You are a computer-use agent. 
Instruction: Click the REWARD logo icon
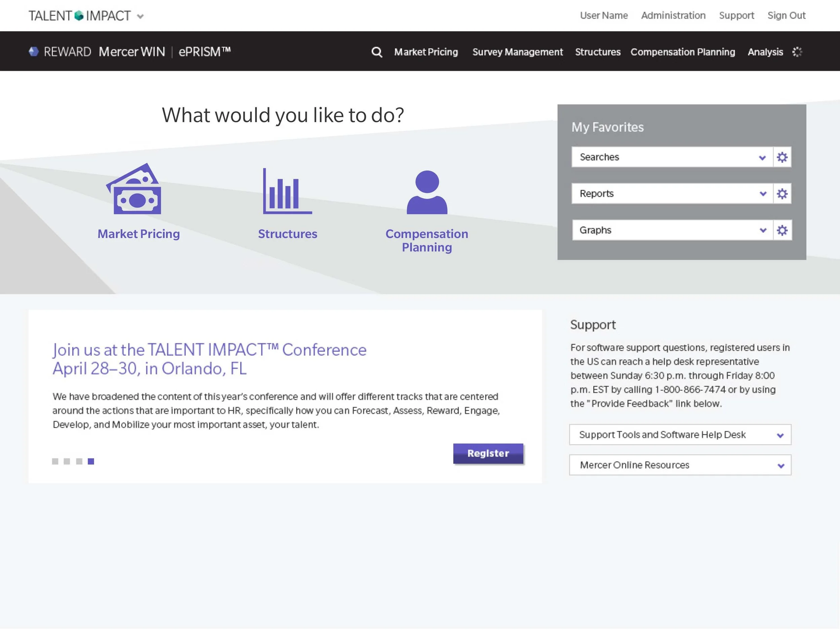(x=34, y=52)
